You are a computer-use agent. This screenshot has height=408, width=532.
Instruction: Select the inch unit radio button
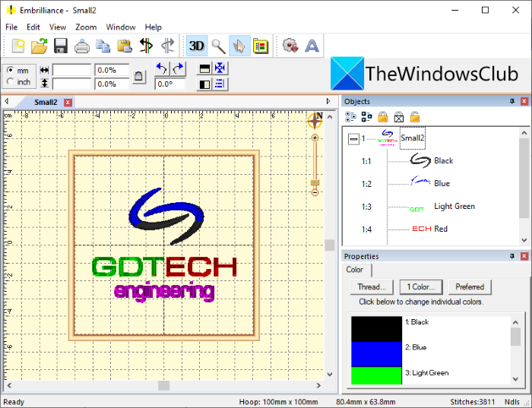[x=11, y=81]
